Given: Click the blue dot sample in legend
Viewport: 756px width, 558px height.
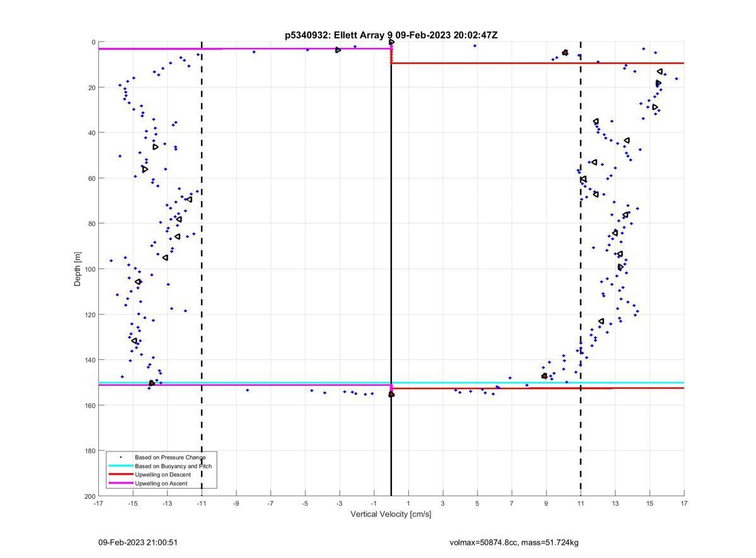Looking at the screenshot, I should pyautogui.click(x=120, y=457).
